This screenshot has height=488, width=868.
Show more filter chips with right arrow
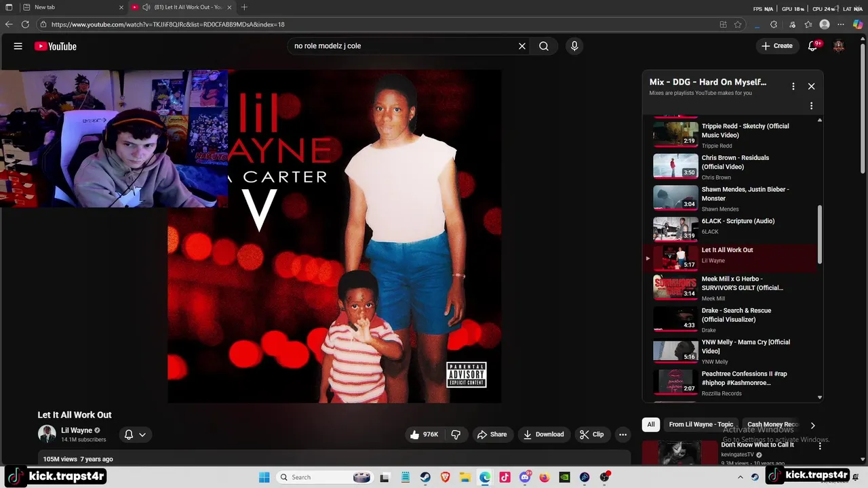812,425
